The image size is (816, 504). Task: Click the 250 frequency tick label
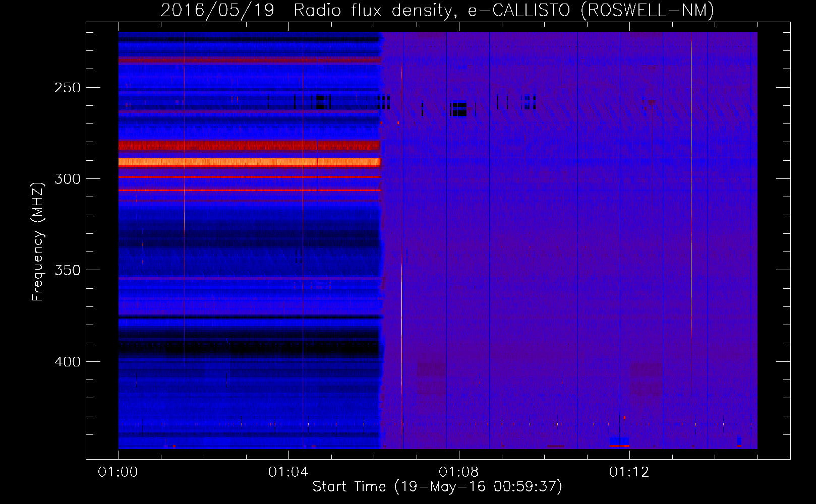[68, 88]
